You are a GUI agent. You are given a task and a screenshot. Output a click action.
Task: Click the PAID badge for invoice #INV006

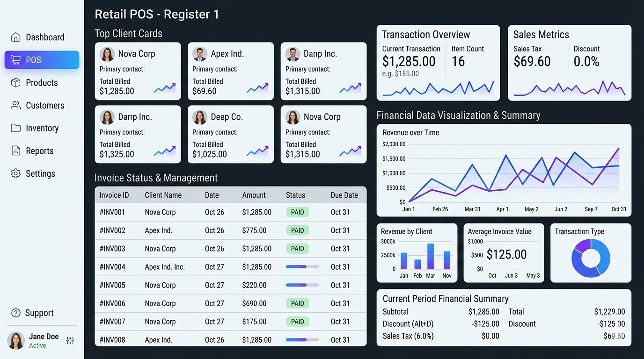[x=298, y=303]
